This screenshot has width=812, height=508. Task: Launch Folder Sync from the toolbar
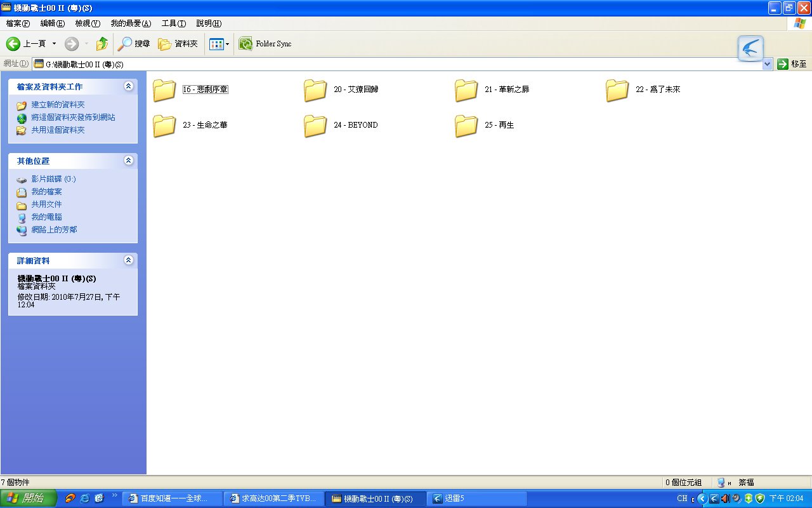click(265, 44)
